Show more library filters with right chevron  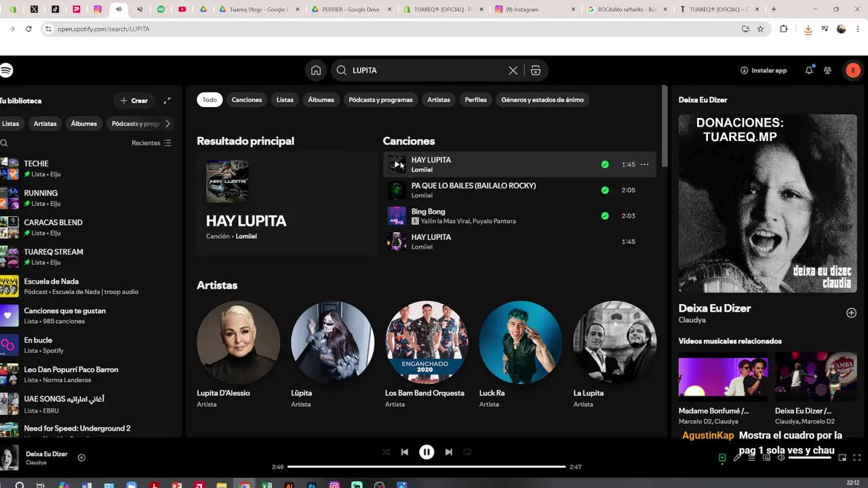pos(167,123)
